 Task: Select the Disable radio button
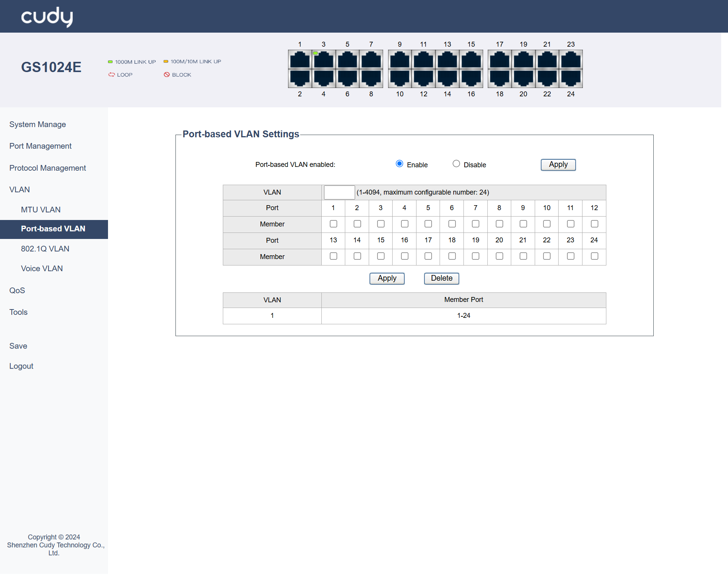coord(456,164)
